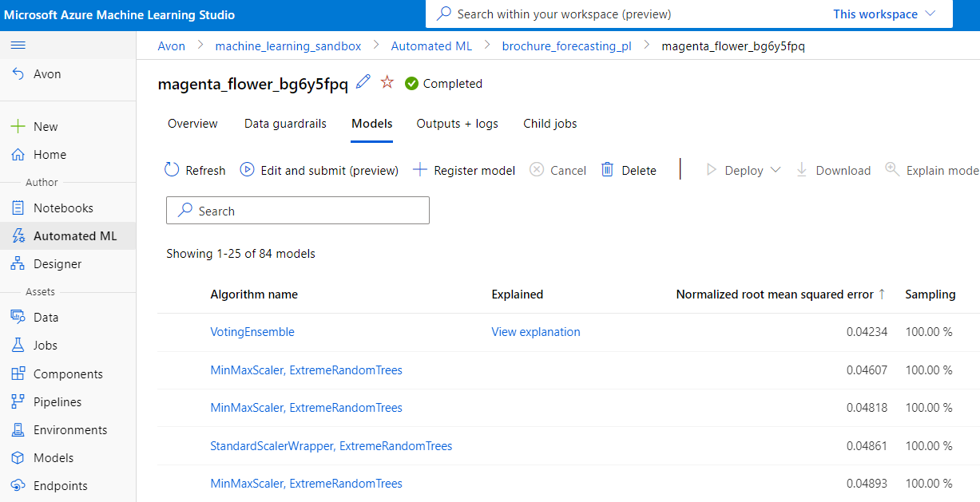Edit job name with pencil icon
The height and width of the screenshot is (502, 980).
tap(363, 81)
